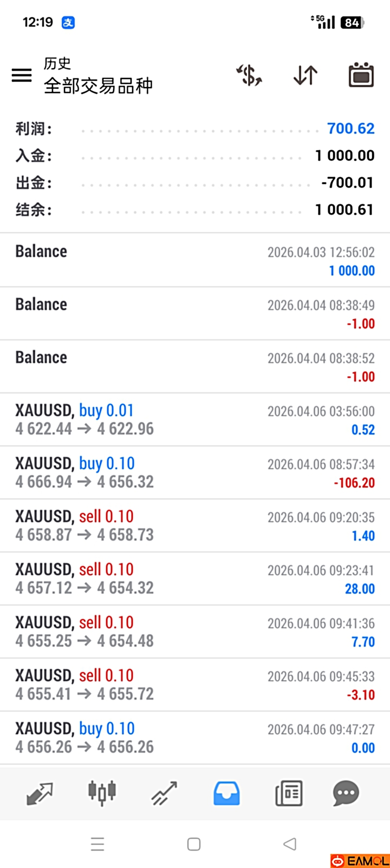Open XAUUSD buy 0.01 trade with 0.52 profit

tap(195, 419)
